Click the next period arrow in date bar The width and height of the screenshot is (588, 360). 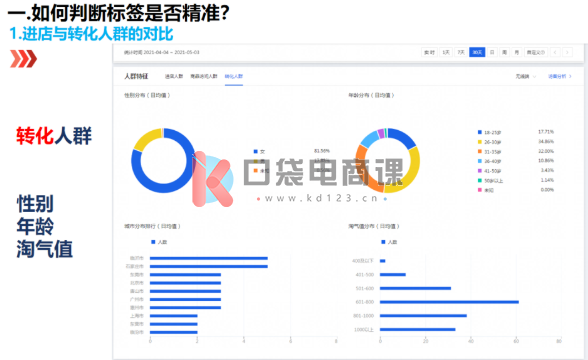568,52
